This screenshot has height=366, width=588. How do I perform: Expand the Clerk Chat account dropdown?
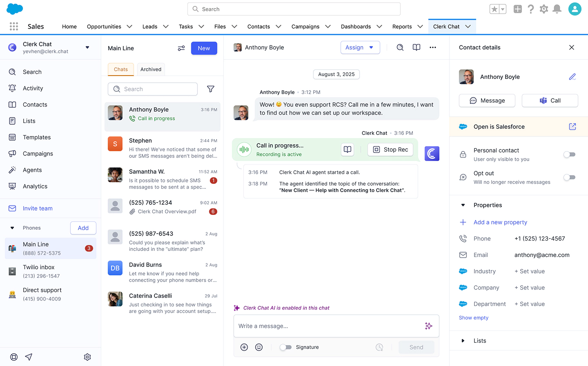click(87, 47)
